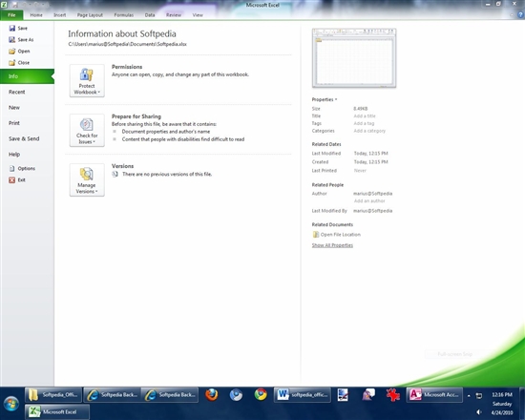The image size is (525, 420).
Task: Switch to Microsoft Access on the taskbar
Action: 434,395
